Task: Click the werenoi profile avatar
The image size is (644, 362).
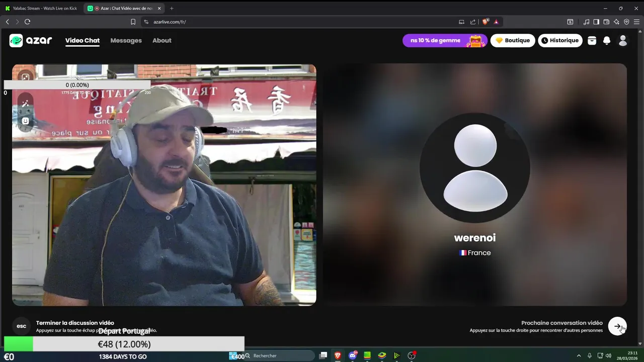Action: pos(475,167)
